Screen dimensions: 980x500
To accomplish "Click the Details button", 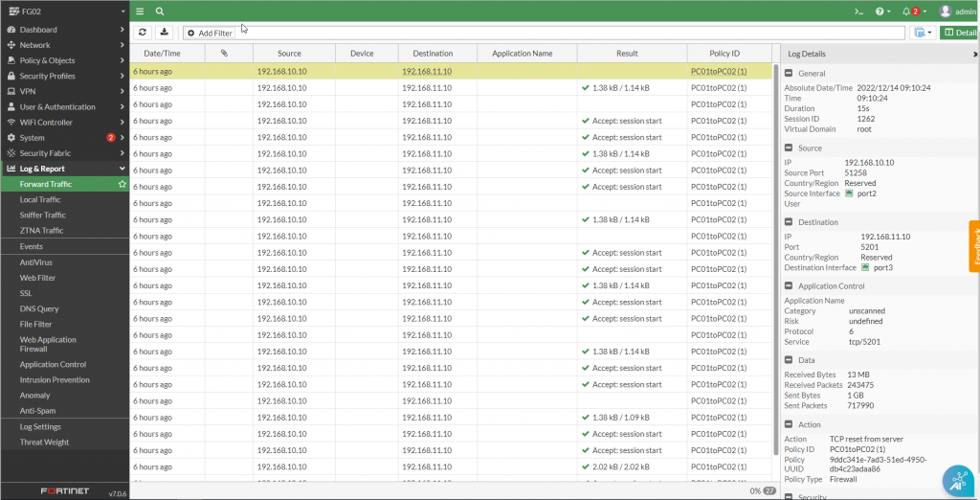I will pyautogui.click(x=960, y=33).
